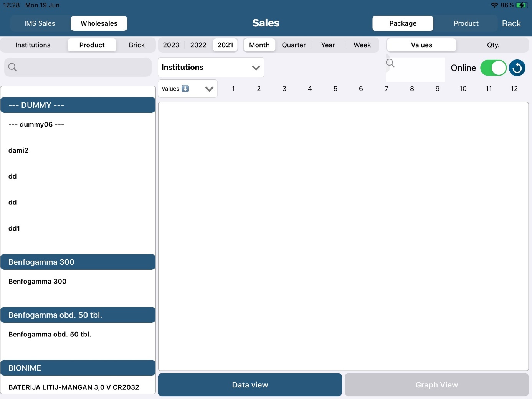The height and width of the screenshot is (399, 532).
Task: Open the Institutions dropdown
Action: (x=211, y=68)
